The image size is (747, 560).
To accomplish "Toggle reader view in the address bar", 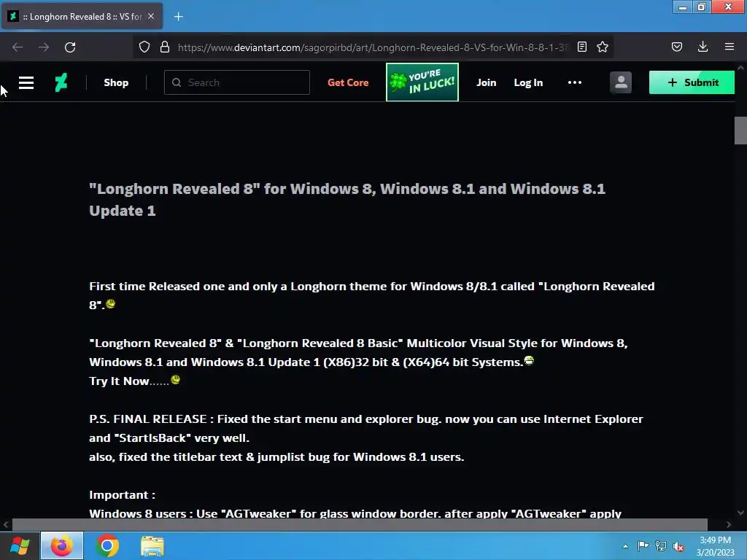I will click(x=581, y=47).
